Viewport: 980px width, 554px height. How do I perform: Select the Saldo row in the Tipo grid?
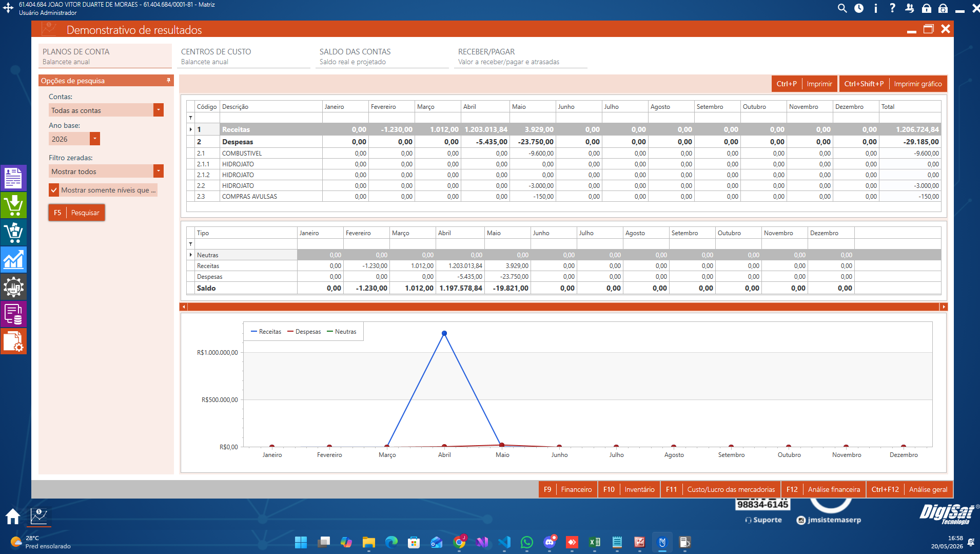click(564, 288)
